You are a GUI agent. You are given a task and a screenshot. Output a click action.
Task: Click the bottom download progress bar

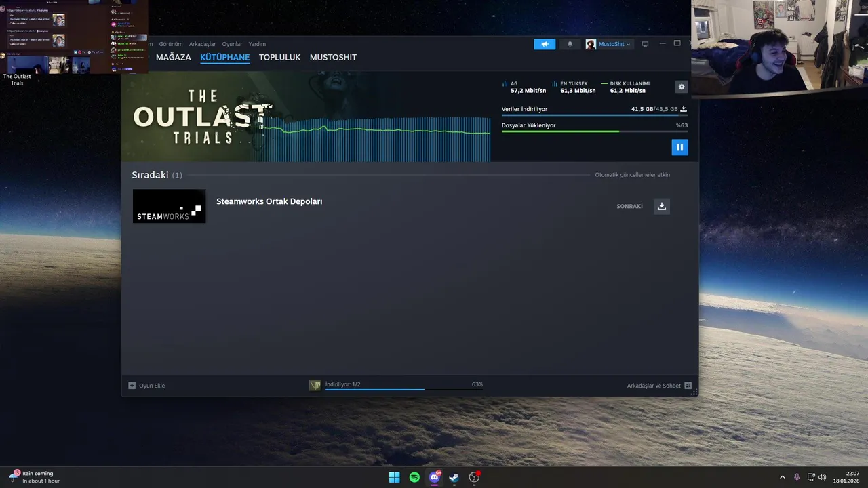tap(404, 390)
